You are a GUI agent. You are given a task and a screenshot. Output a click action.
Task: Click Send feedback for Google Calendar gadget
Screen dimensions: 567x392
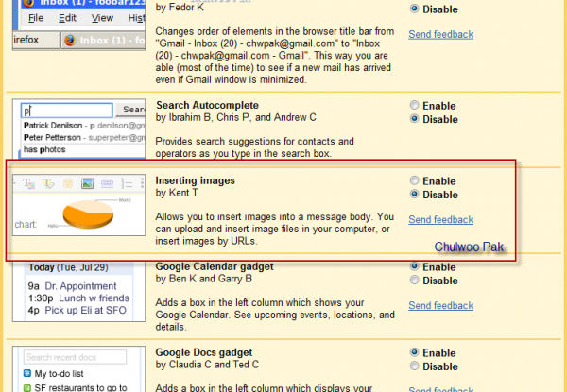tap(440, 306)
